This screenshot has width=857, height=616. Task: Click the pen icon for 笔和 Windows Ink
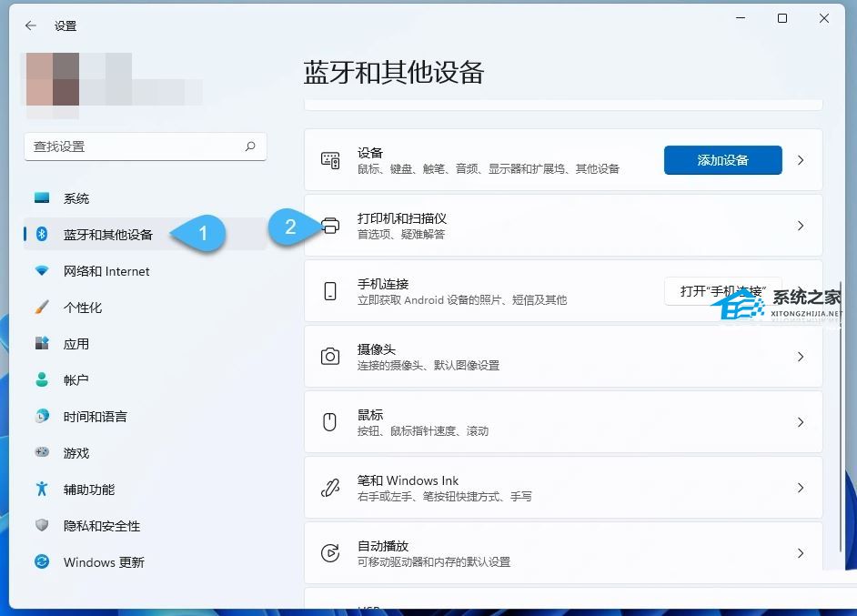coord(330,488)
